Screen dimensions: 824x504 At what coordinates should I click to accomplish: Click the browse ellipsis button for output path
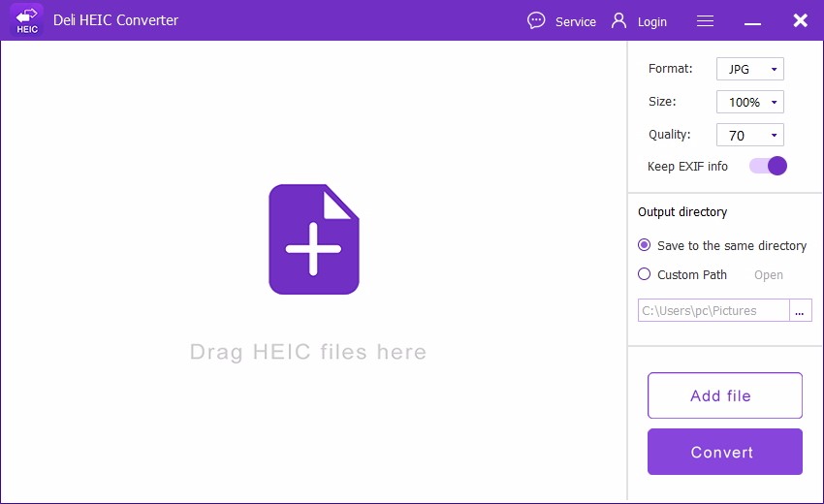point(801,310)
